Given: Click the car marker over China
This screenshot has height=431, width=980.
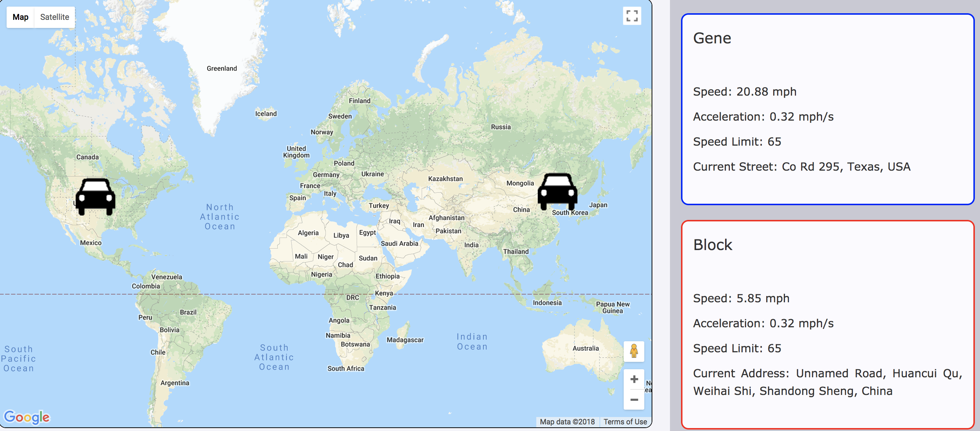Looking at the screenshot, I should [557, 192].
